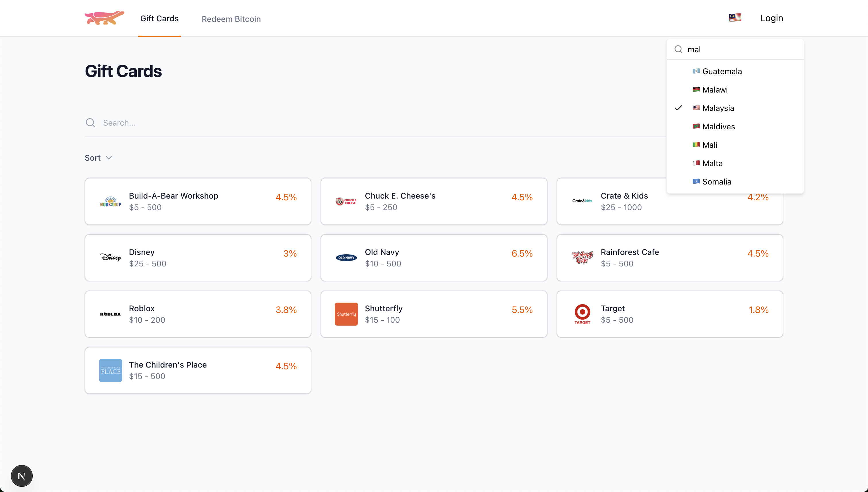Select Mali from the country list
The width and height of the screenshot is (868, 492).
click(x=735, y=145)
